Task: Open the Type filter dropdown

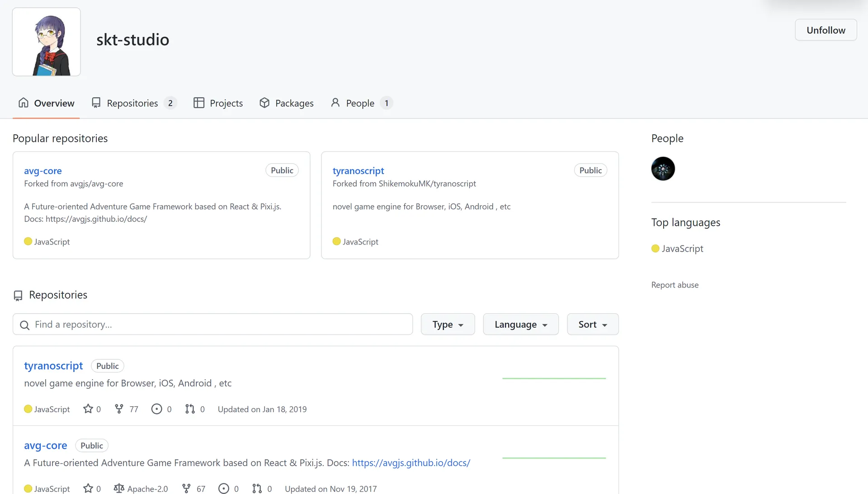Action: [x=448, y=325]
